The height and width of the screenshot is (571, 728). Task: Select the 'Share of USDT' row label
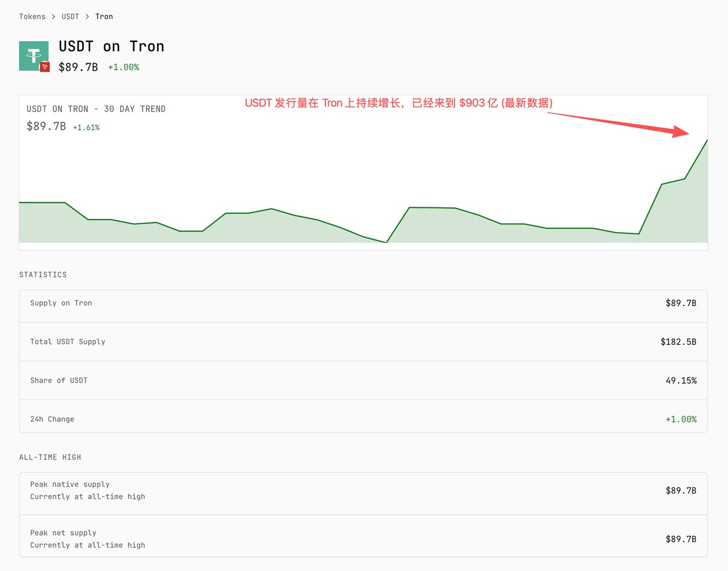coord(59,381)
